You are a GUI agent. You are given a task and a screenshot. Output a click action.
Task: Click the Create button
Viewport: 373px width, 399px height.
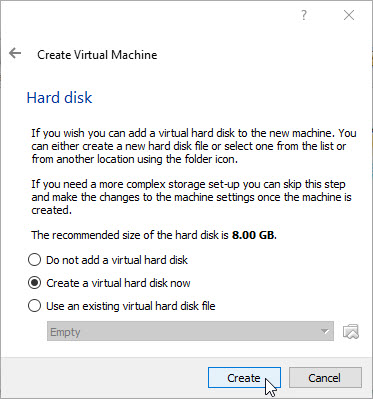click(244, 378)
